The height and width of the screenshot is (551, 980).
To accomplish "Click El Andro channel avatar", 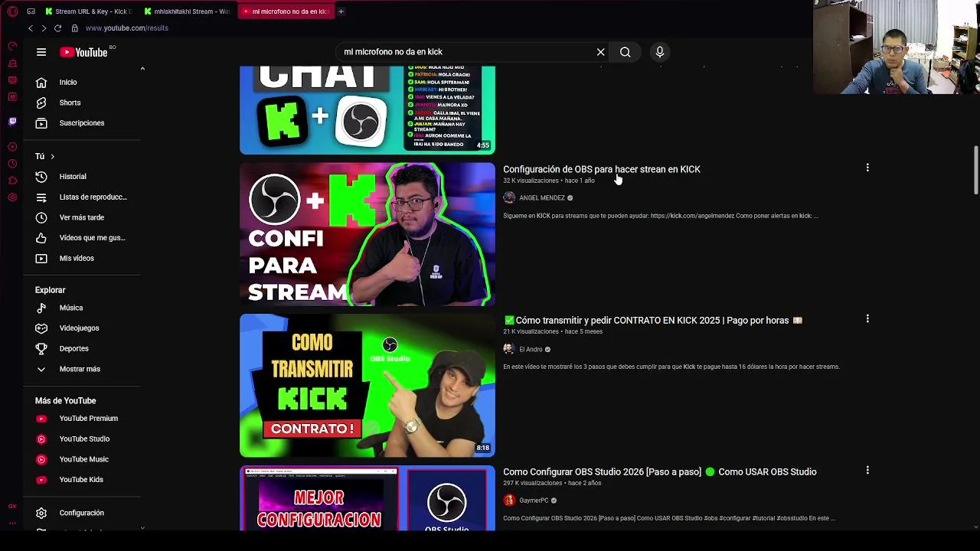I will (509, 350).
